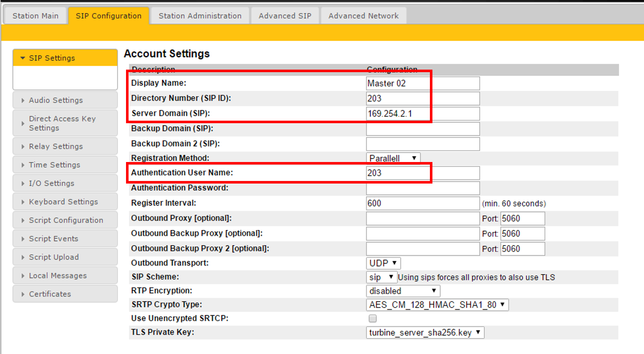Open the Station Main tab

pos(35,16)
